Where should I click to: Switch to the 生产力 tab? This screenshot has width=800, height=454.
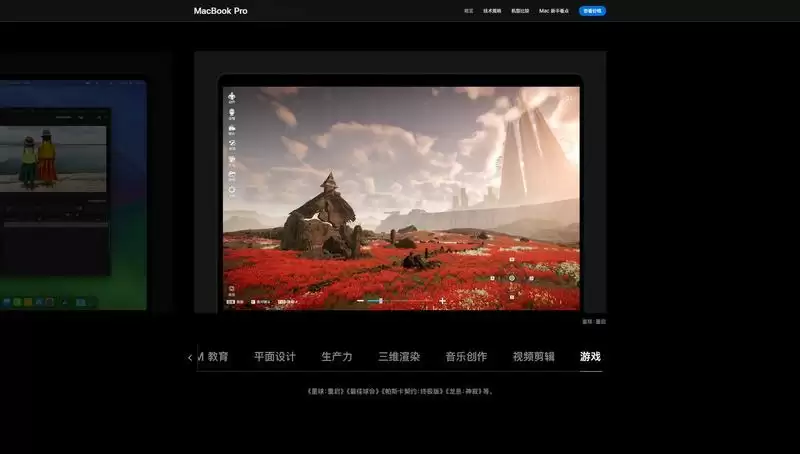[x=337, y=357]
